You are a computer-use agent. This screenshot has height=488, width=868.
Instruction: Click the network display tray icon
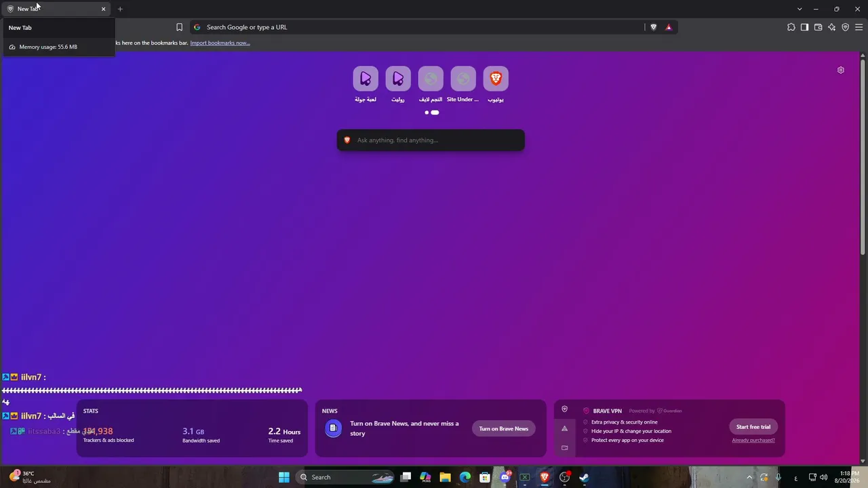812,477
